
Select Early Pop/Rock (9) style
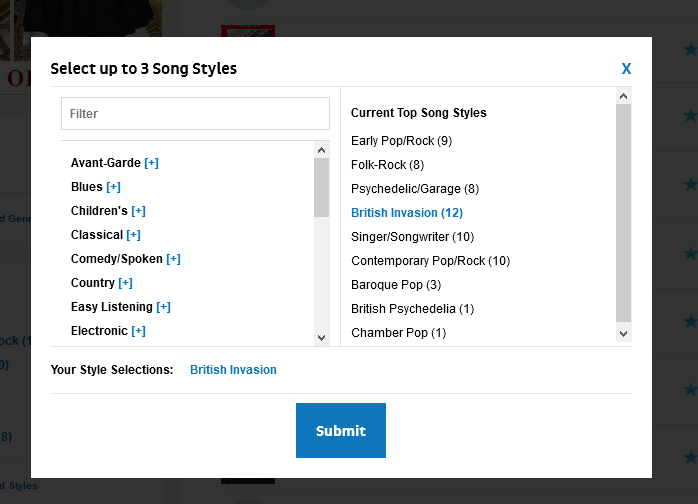pyautogui.click(x=401, y=141)
